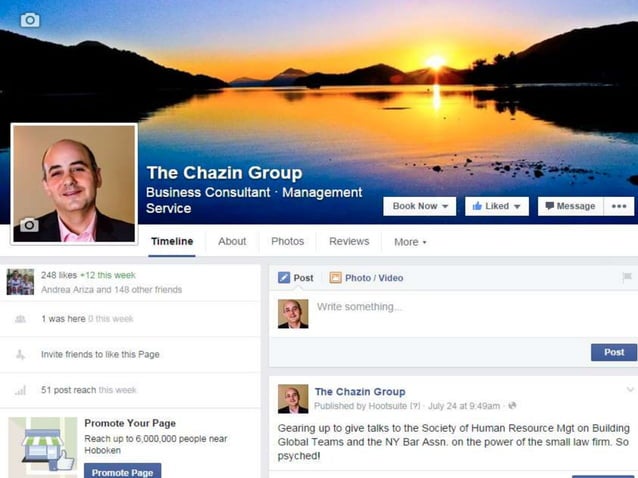Click the blue Post submit button
638x478 pixels.
point(614,352)
